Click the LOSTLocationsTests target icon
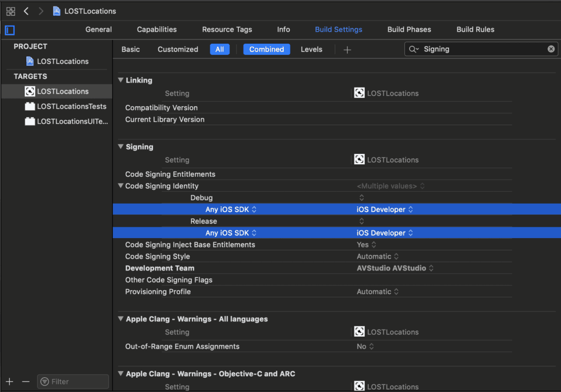561x392 pixels. coord(30,106)
